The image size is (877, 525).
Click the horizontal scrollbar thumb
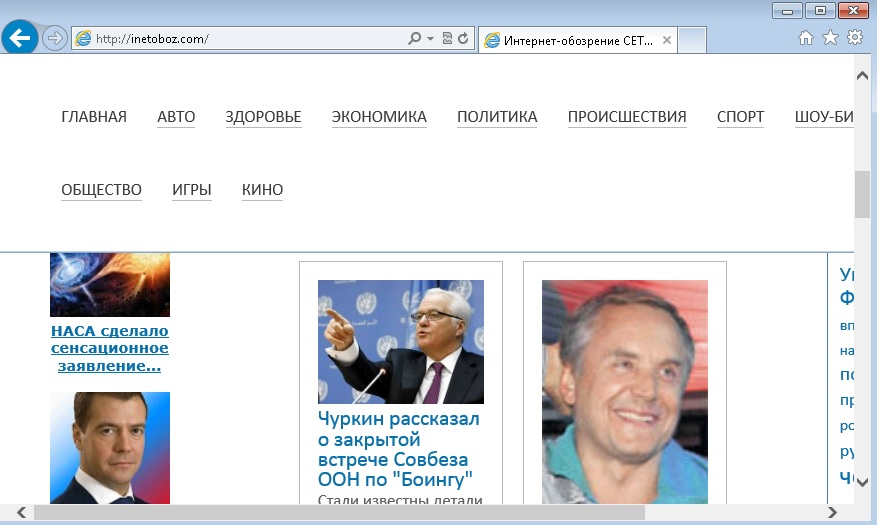tap(340, 512)
